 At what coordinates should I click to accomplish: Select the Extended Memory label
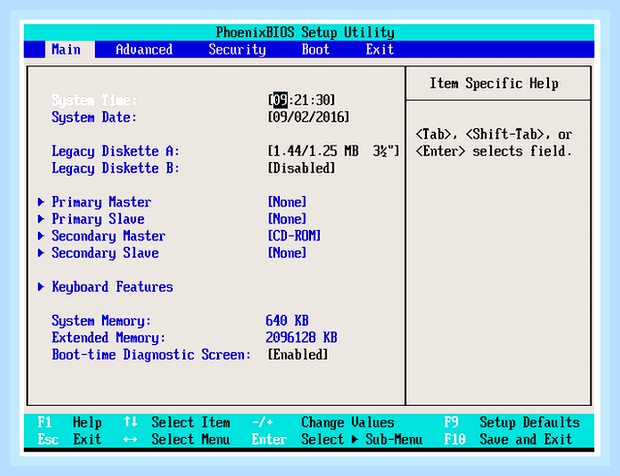click(x=108, y=338)
